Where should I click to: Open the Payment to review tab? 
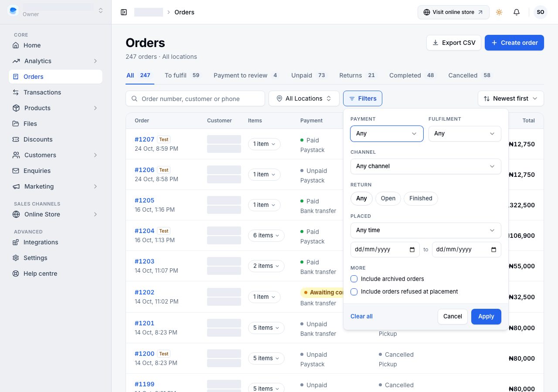tap(245, 75)
